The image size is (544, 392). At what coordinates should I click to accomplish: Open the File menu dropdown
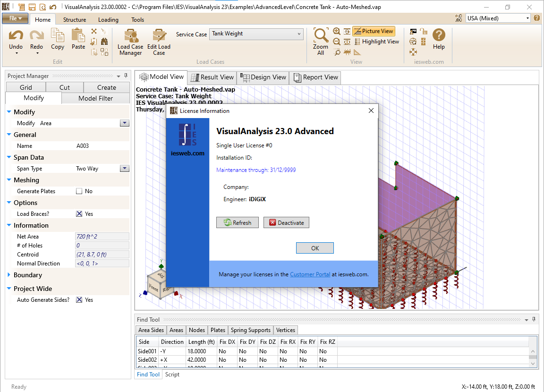[x=15, y=18]
